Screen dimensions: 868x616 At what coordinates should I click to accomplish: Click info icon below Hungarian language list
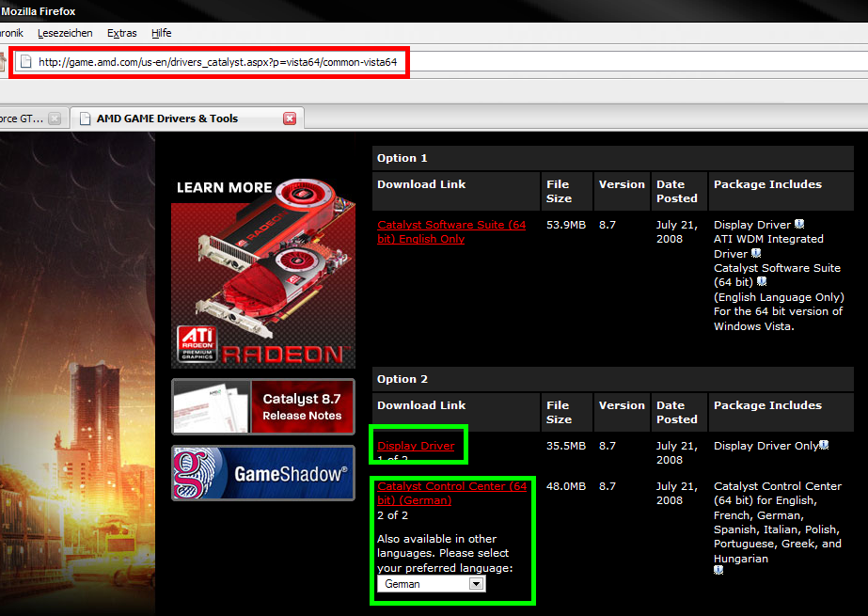pyautogui.click(x=718, y=570)
